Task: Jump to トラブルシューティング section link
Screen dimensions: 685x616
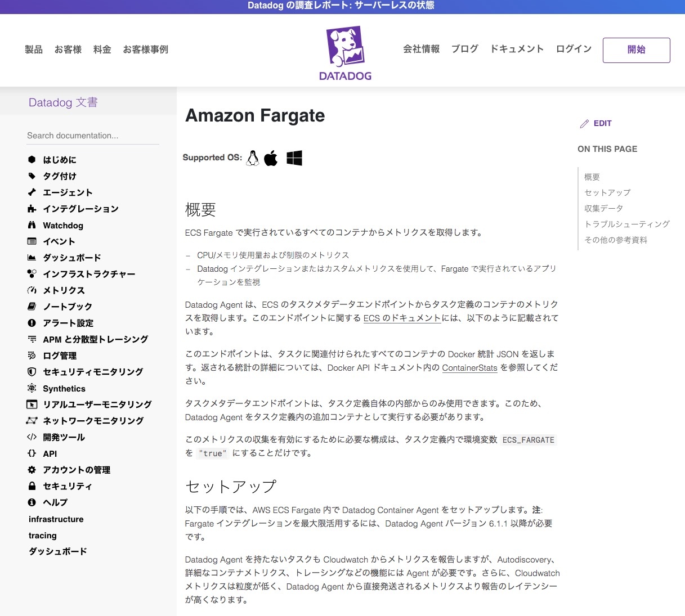Action: 627,224
